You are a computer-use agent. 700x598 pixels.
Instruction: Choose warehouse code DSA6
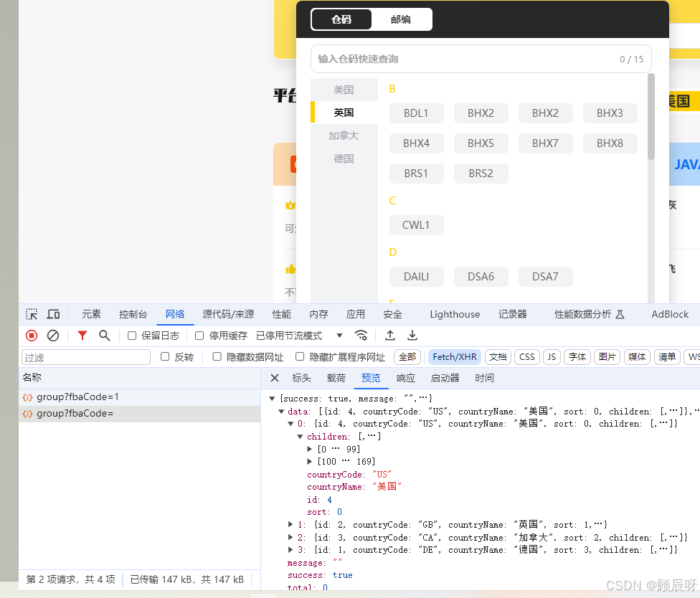click(481, 277)
